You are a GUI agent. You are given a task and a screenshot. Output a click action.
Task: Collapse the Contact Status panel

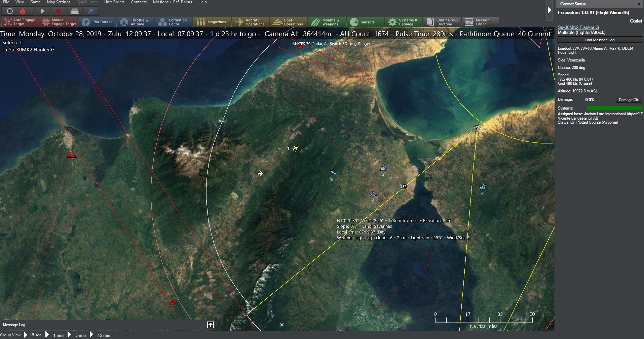tap(639, 4)
